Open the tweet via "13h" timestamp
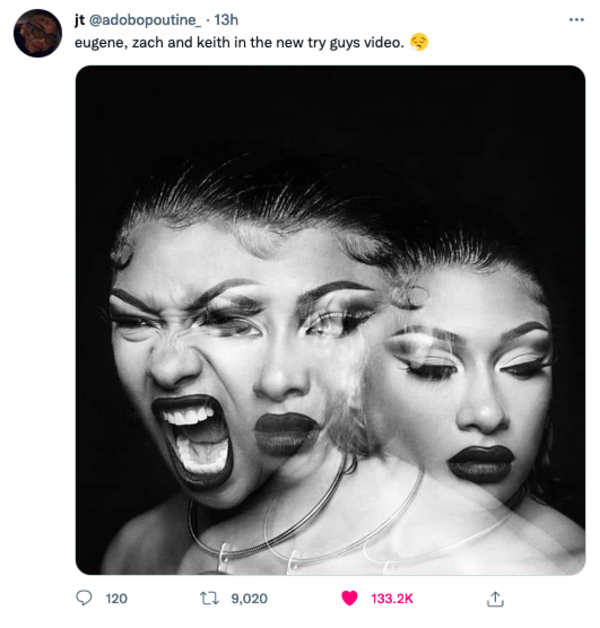This screenshot has width=600, height=628. point(227,19)
